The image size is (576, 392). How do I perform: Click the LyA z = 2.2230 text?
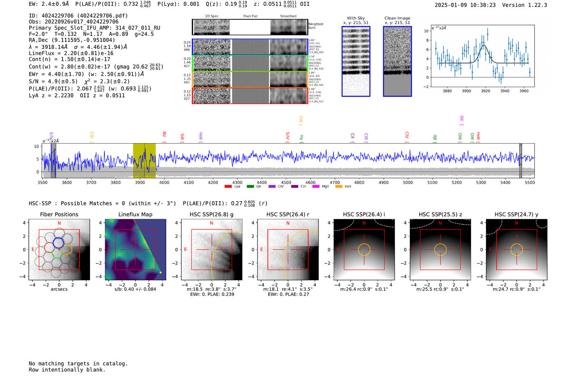click(51, 95)
